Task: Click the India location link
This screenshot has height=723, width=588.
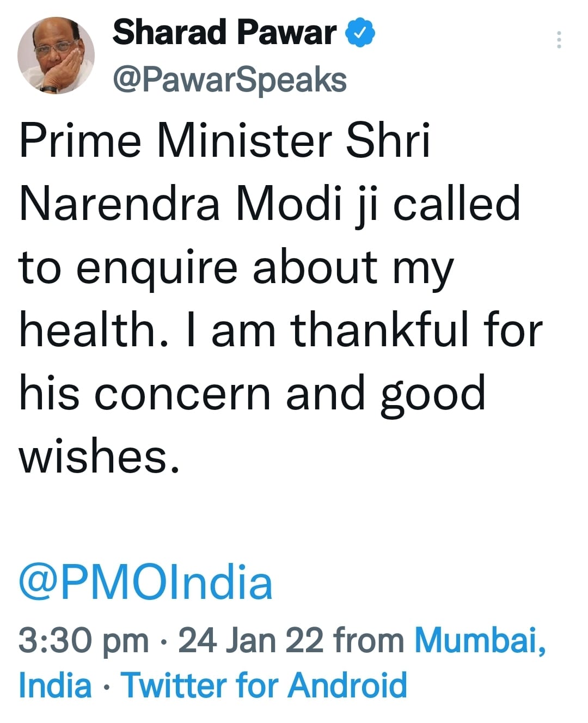Action: pyautogui.click(x=56, y=685)
